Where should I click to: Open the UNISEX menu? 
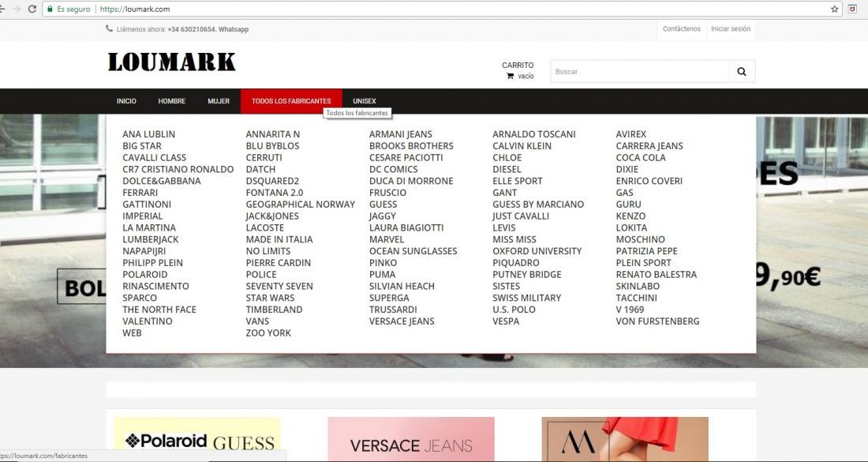[365, 101]
